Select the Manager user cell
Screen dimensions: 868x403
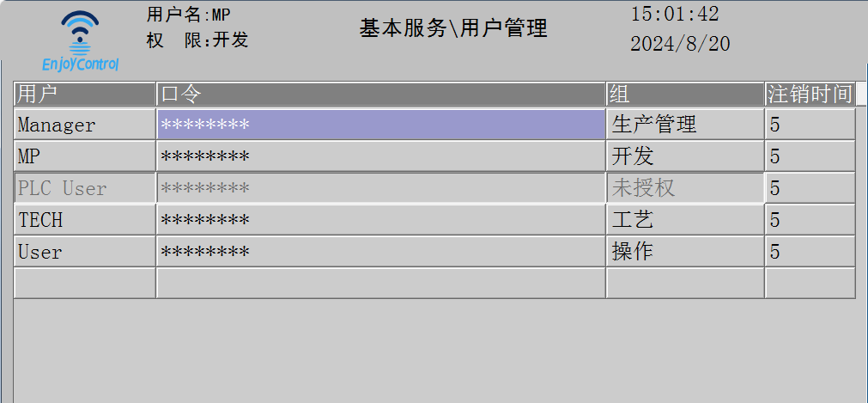[x=85, y=125]
